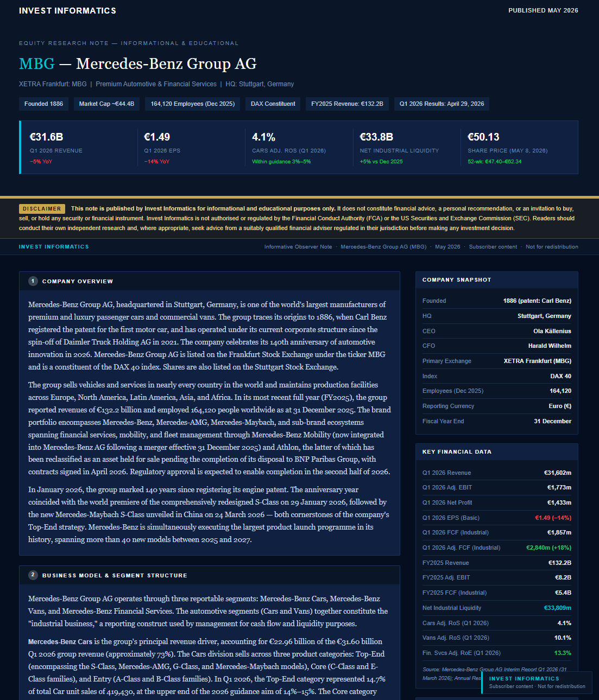Click the yellow DISCLAIMER badge
Viewport: 599px width, 700px height.
point(42,209)
